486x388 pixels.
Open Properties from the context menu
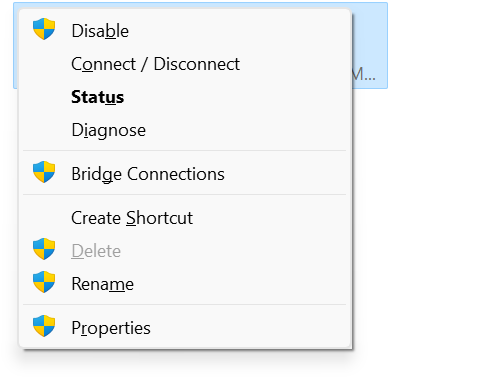point(111,328)
